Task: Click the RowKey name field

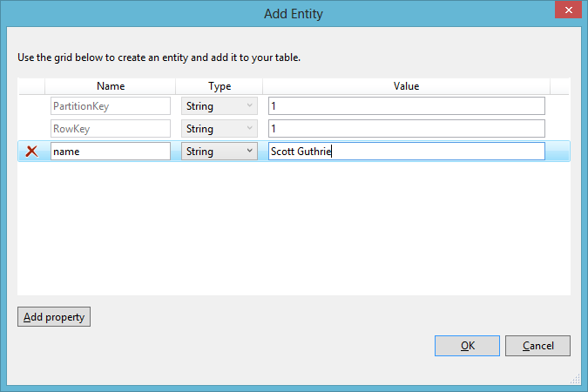Action: [x=111, y=129]
